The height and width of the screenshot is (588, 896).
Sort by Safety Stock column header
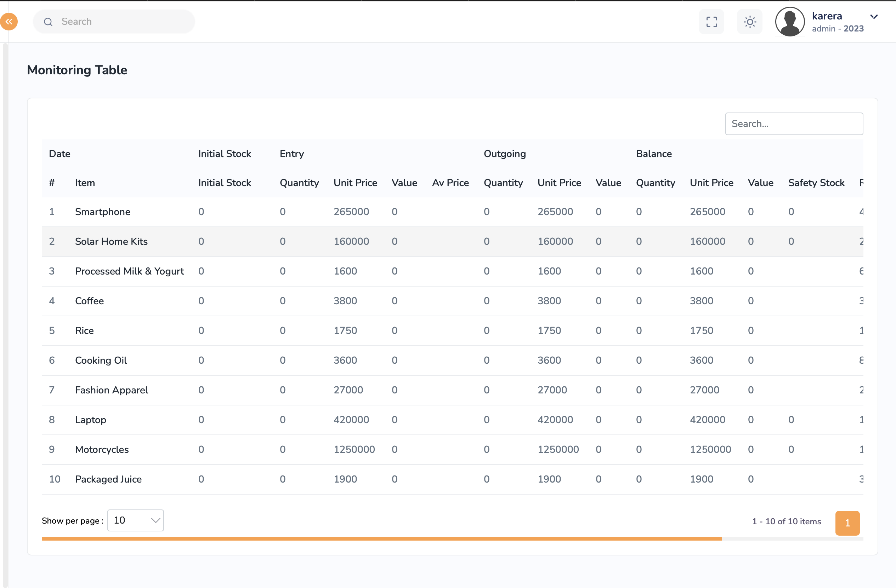816,183
